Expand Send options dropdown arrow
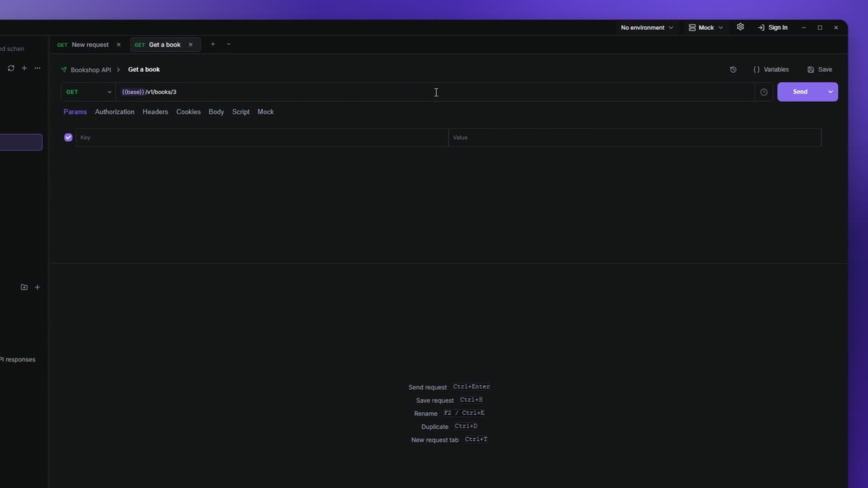The width and height of the screenshot is (868, 488). 830,91
